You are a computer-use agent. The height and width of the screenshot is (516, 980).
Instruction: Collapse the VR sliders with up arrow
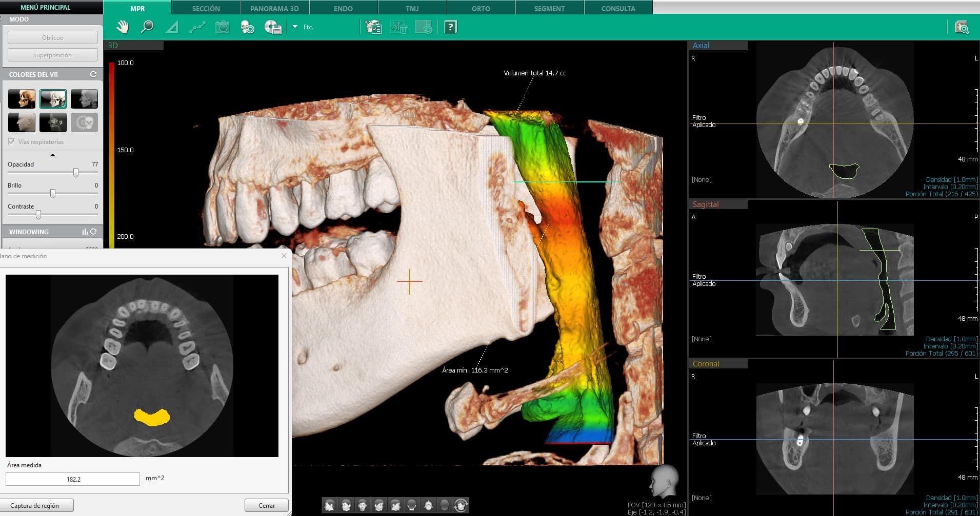click(x=52, y=155)
